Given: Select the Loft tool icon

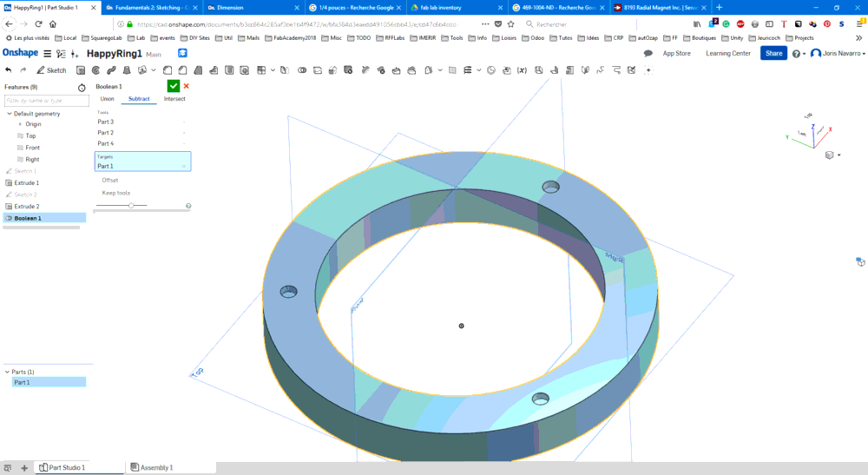Looking at the screenshot, I should pyautogui.click(x=127, y=70).
